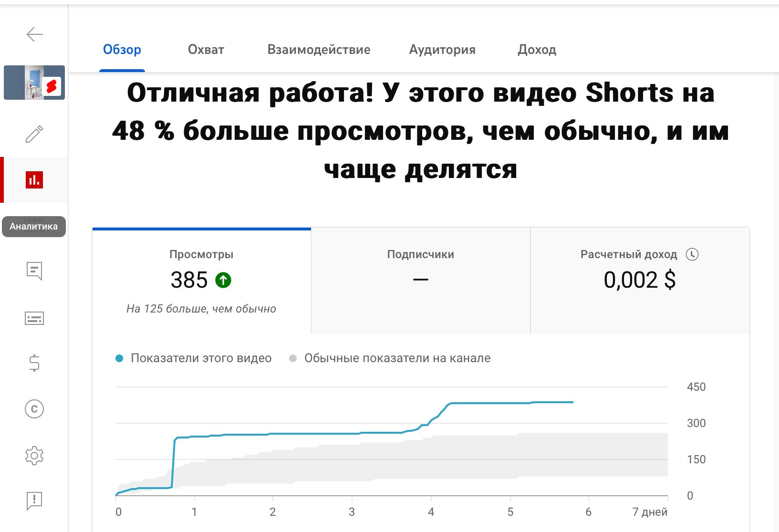Toggle the 'Обычные показатели на канале' legend
Image resolution: width=779 pixels, height=532 pixels.
point(391,358)
